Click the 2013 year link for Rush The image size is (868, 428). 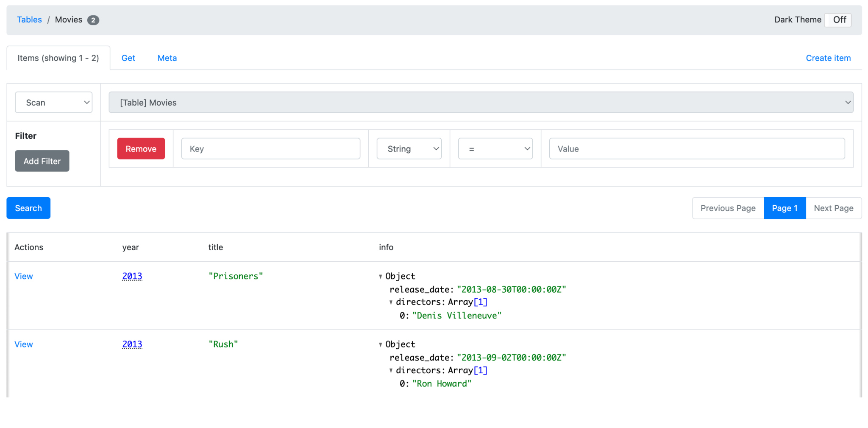[132, 344]
